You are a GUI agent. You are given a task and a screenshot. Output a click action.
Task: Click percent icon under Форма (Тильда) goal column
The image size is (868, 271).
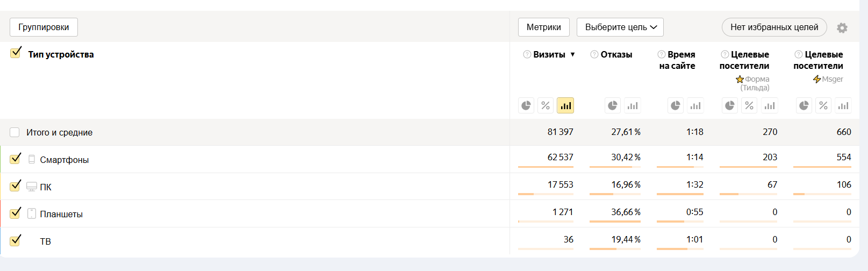749,105
